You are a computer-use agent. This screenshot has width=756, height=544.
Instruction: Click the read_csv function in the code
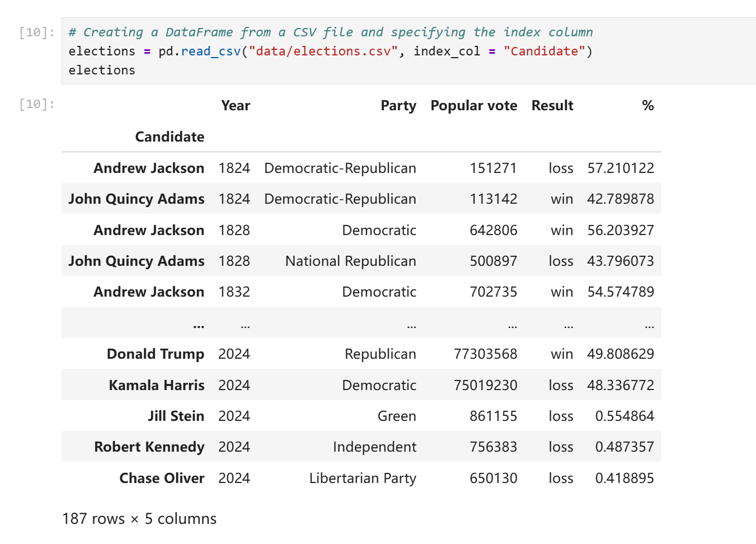tap(210, 51)
